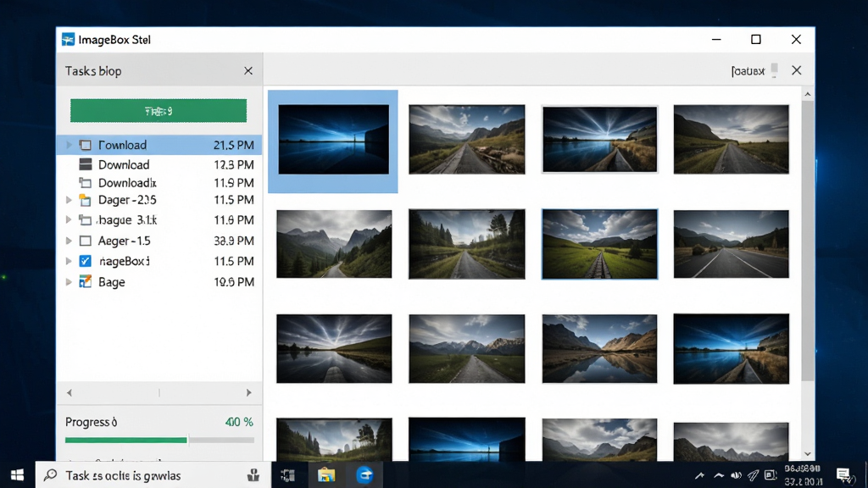Click the green button under Tasks blop
Screen dimensions: 868x488
159,111
